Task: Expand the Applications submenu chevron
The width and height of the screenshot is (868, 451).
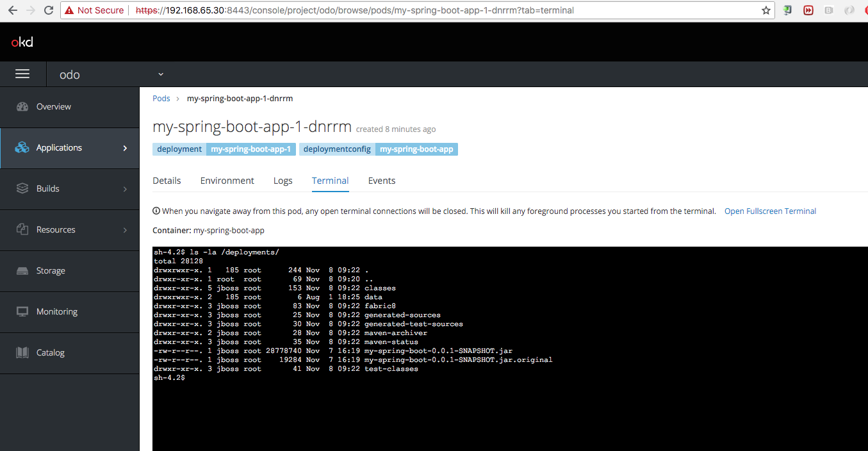Action: pos(125,148)
